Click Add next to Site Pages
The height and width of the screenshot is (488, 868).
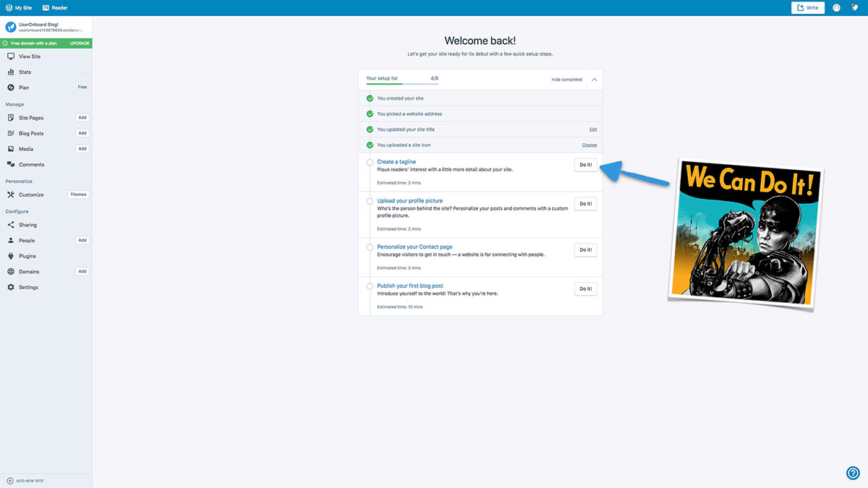82,117
